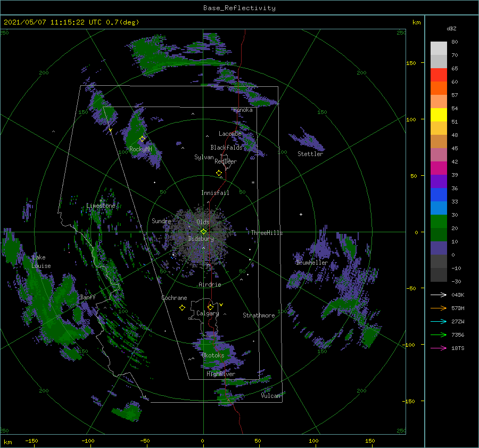Click the Airdrie label
The width and height of the screenshot is (479, 448).
coord(210,284)
